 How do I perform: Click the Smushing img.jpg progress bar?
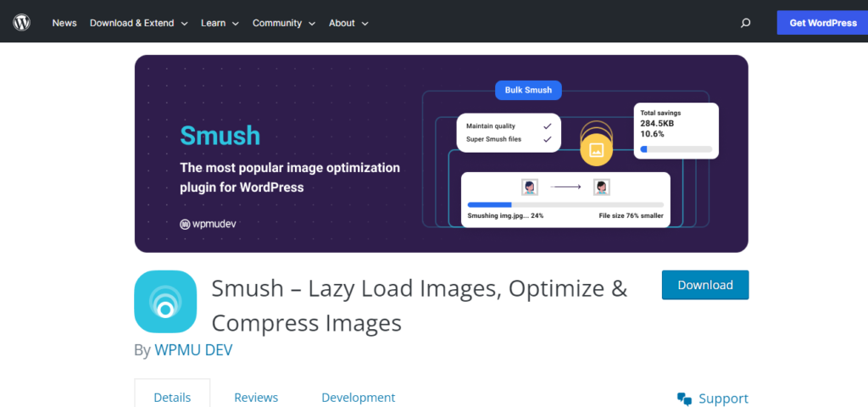(x=565, y=205)
